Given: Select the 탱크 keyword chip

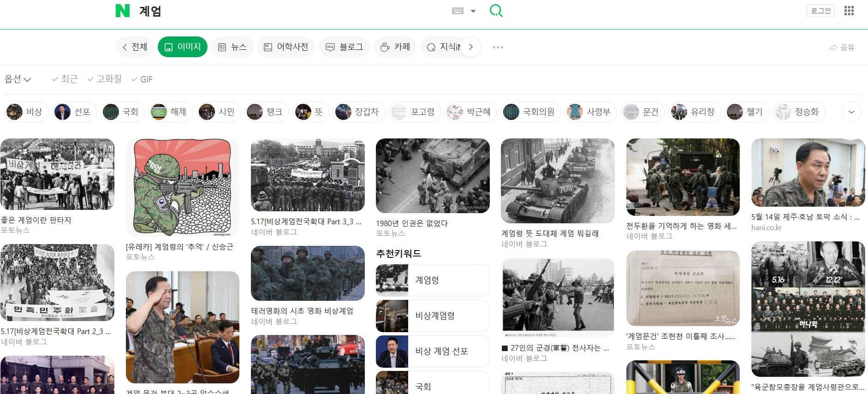Looking at the screenshot, I should [266, 112].
